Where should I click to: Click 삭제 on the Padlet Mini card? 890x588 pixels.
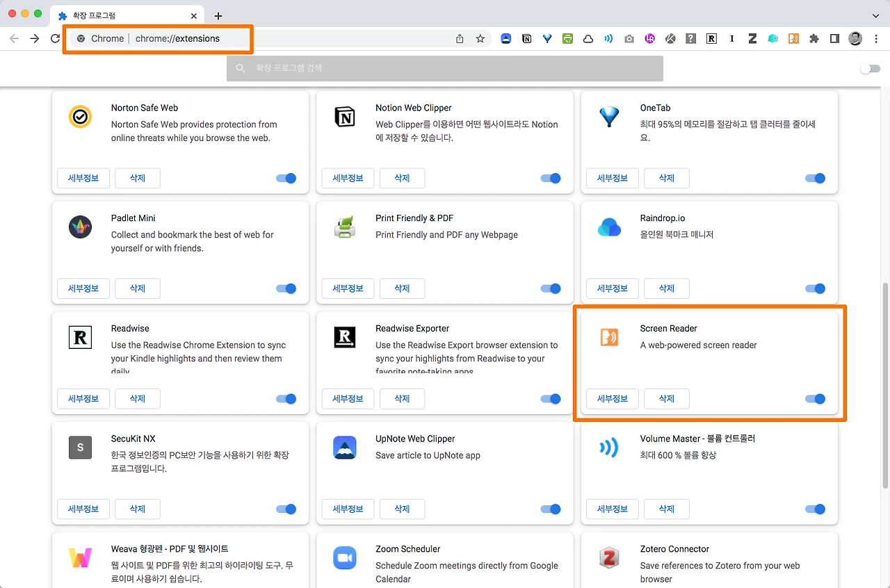click(x=138, y=288)
